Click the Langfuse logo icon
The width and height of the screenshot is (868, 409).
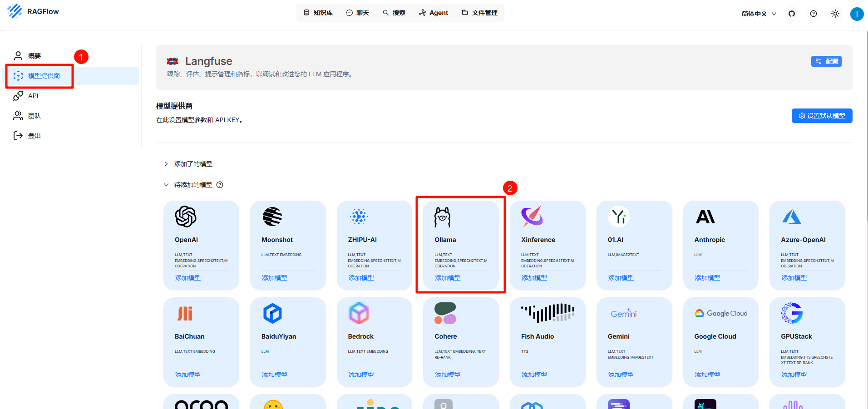point(173,61)
